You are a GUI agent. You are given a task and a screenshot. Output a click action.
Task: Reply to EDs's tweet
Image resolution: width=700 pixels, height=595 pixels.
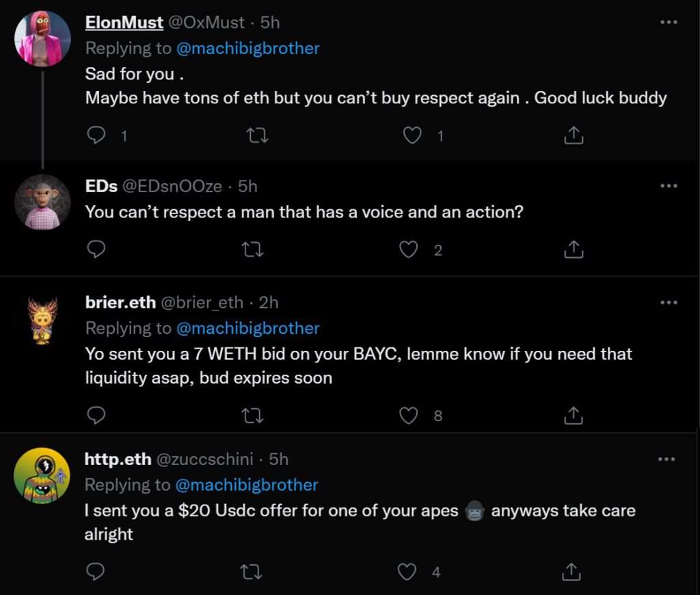(x=97, y=250)
